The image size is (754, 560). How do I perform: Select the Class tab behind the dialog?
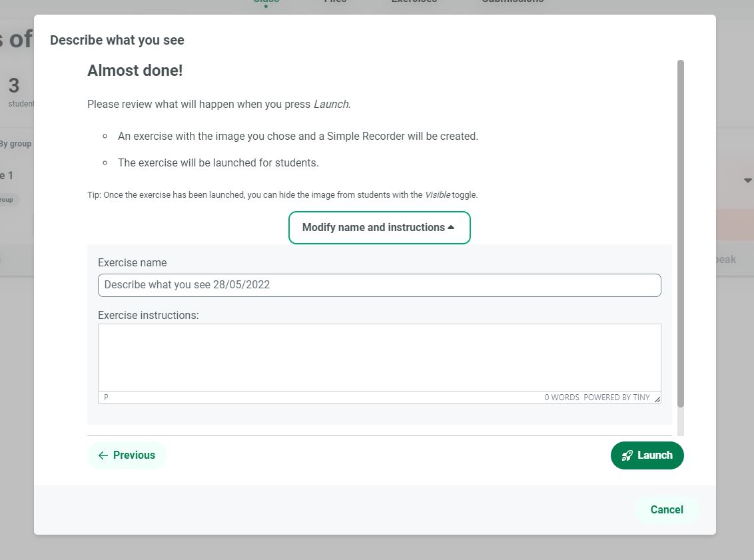[266, 2]
